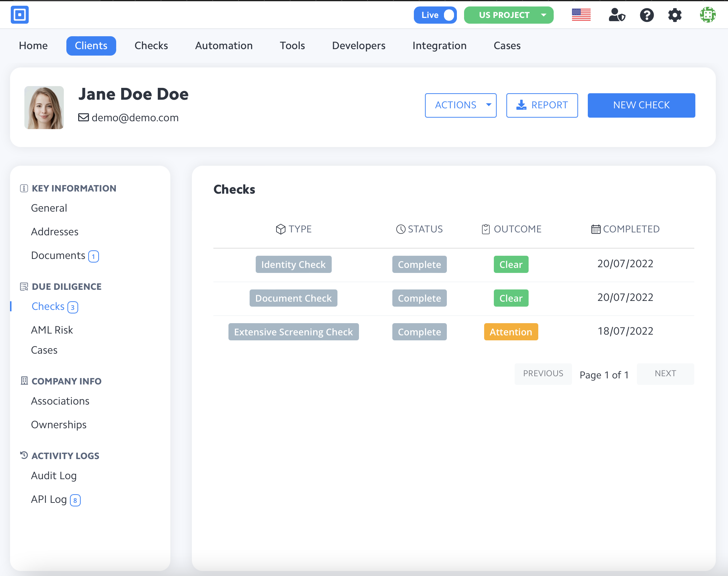Download the client REPORT
This screenshot has height=576, width=728.
[542, 105]
